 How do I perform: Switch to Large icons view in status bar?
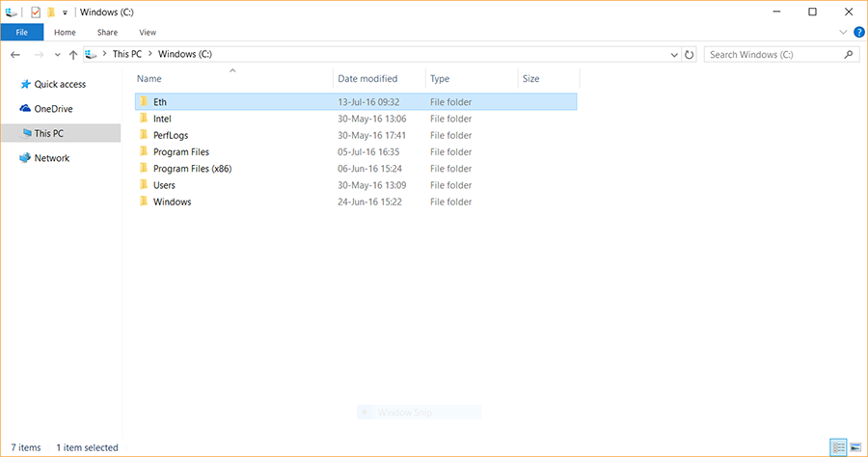(x=855, y=447)
